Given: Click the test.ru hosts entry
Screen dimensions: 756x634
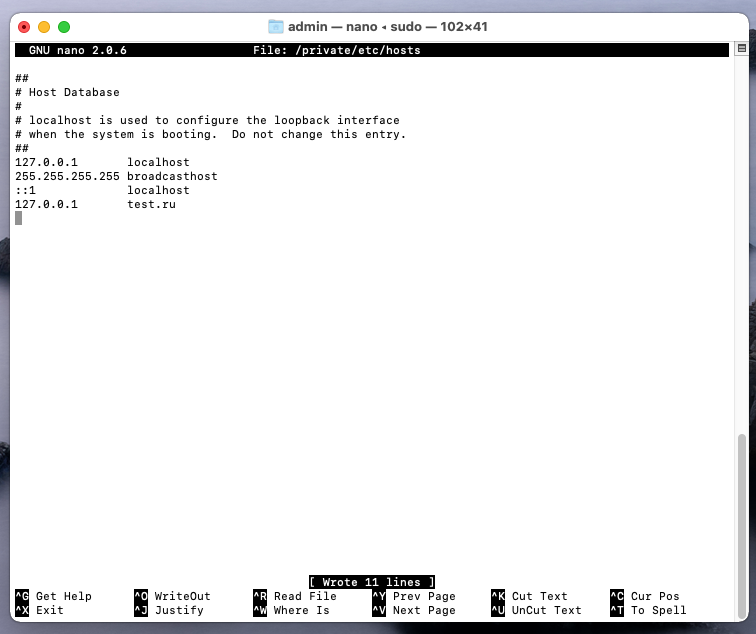Looking at the screenshot, I should (x=153, y=204).
